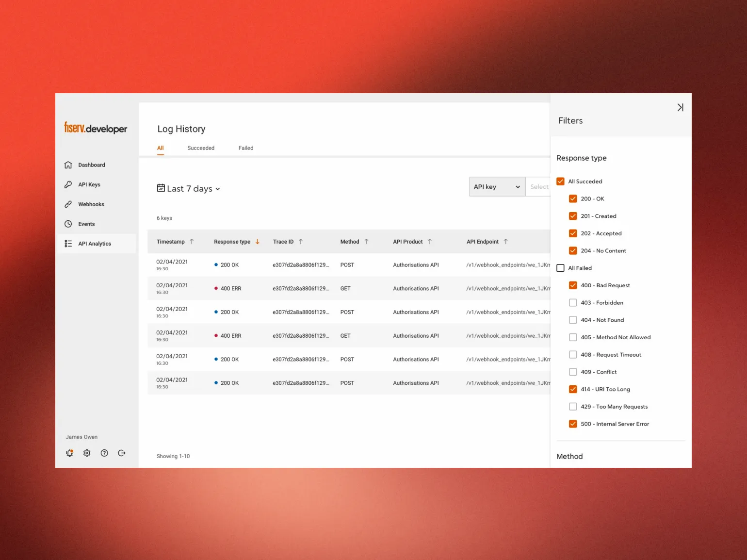Check 408 - Request Timeout filter
The height and width of the screenshot is (560, 747).
point(573,355)
